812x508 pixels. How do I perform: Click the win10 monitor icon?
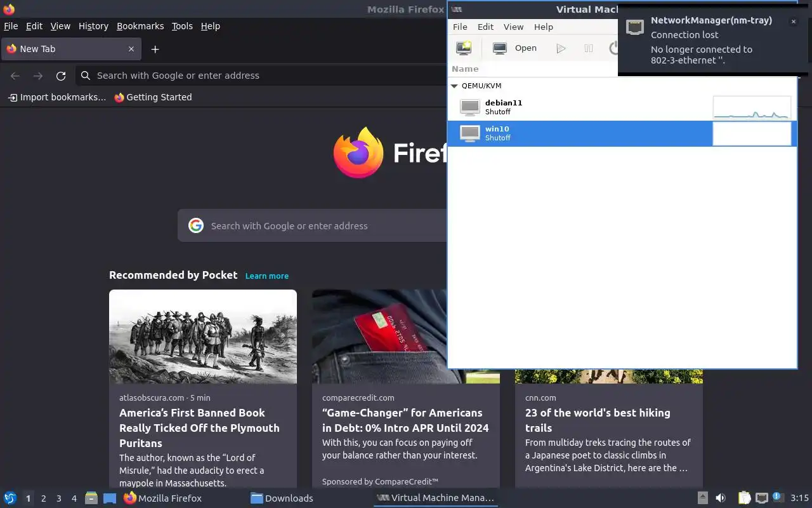470,133
